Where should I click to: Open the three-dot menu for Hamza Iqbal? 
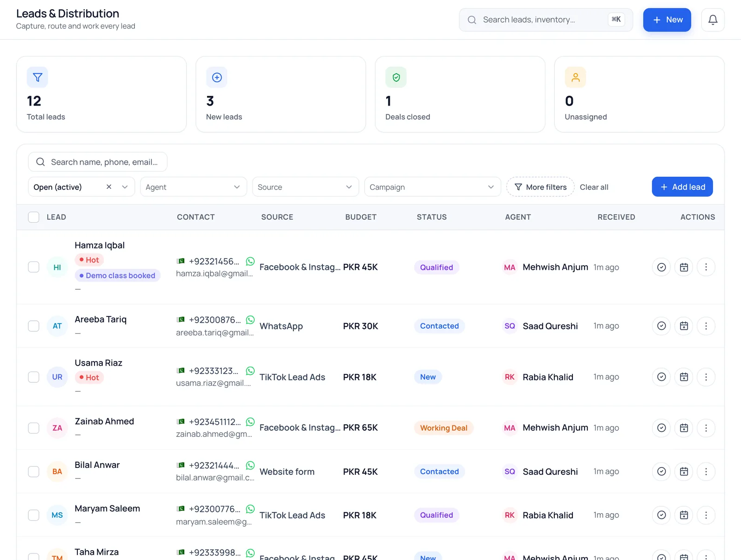[706, 267]
